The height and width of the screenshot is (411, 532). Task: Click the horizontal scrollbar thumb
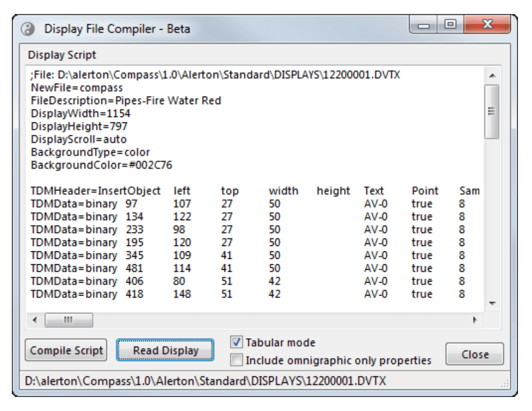tap(69, 319)
